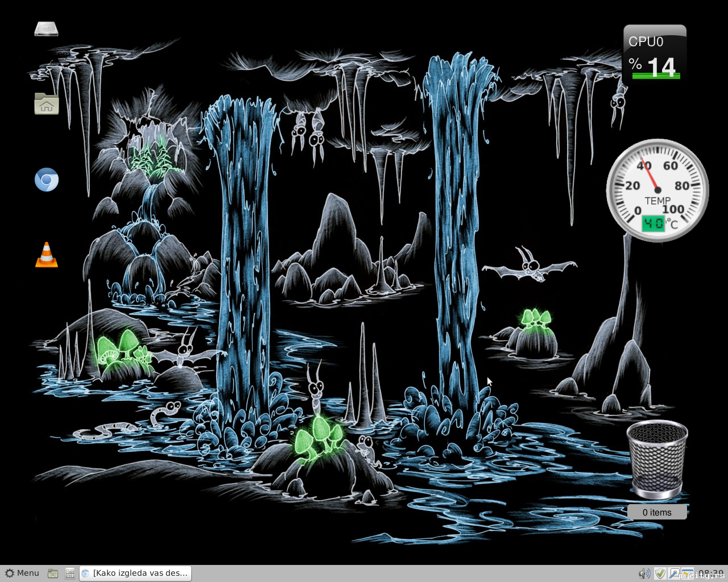Viewport: 728px width, 582px height.
Task: Click the green shield update tray icon
Action: tap(660, 573)
